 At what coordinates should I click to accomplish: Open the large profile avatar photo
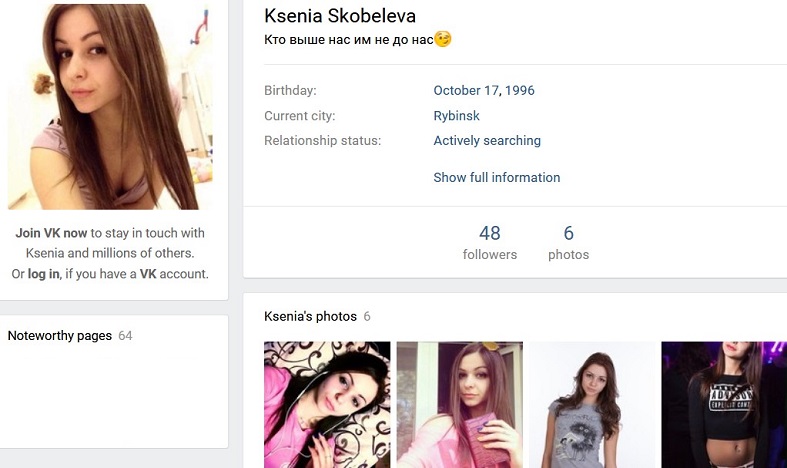(x=110, y=106)
